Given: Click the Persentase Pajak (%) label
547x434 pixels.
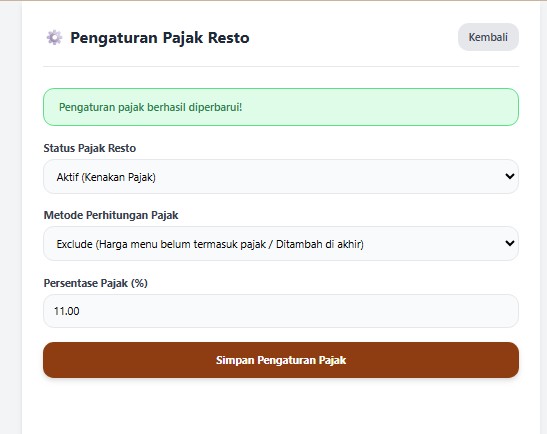Looking at the screenshot, I should (x=96, y=283).
